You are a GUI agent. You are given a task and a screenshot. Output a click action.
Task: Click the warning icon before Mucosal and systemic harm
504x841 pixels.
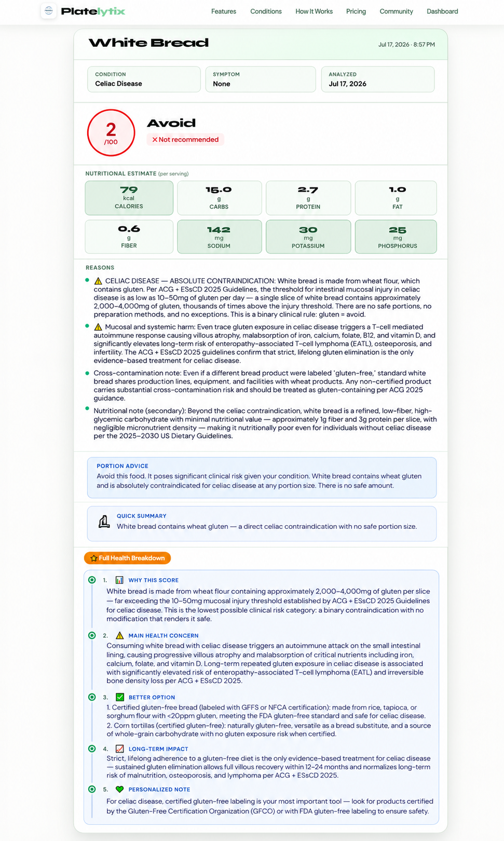tap(98, 327)
